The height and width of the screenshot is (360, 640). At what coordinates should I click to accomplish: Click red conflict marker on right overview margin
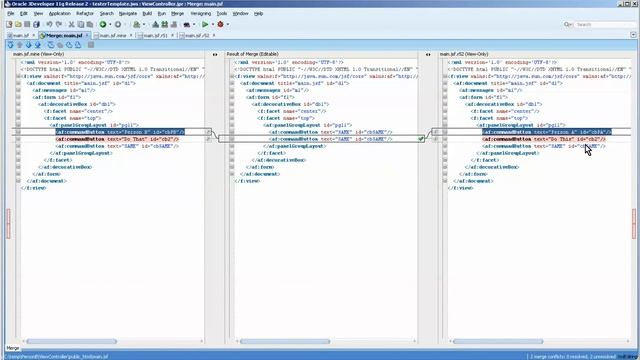(634, 223)
